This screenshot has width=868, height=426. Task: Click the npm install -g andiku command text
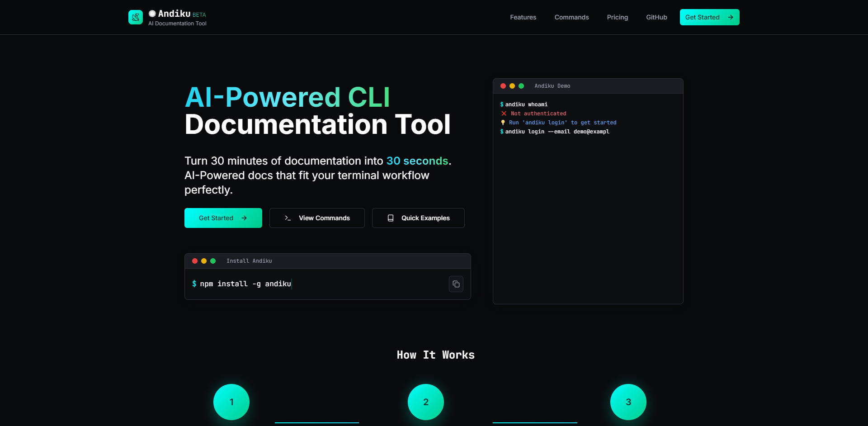(245, 284)
